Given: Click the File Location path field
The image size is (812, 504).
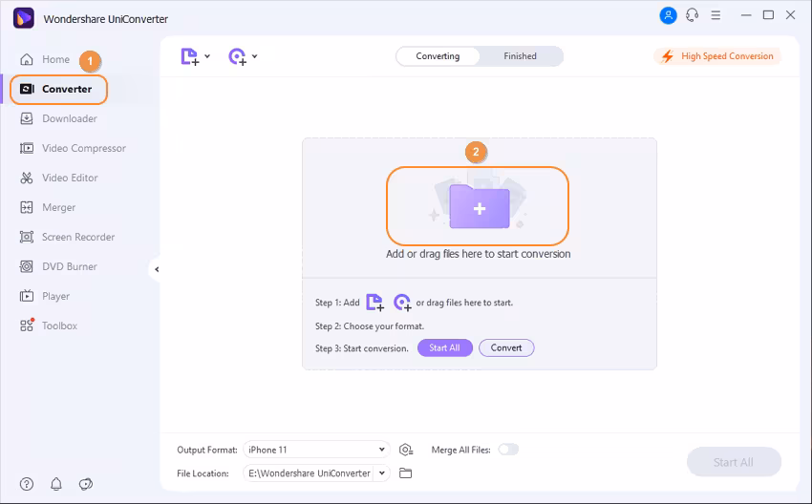Looking at the screenshot, I should click(309, 472).
